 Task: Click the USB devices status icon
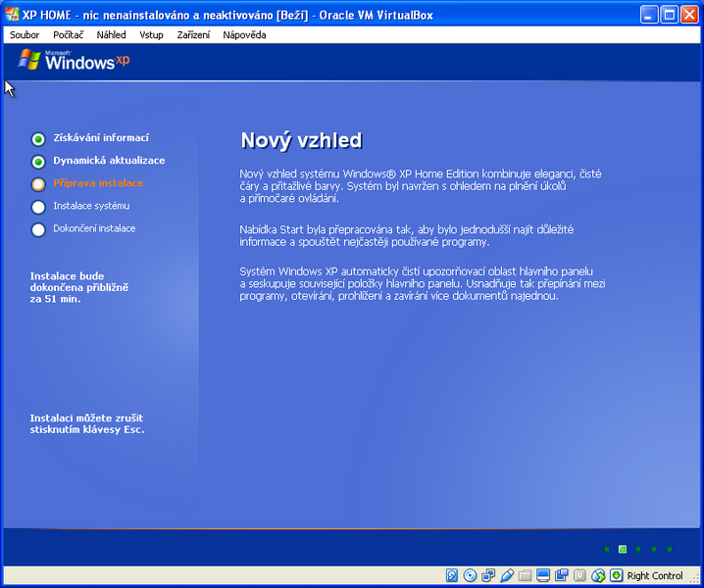(x=507, y=575)
